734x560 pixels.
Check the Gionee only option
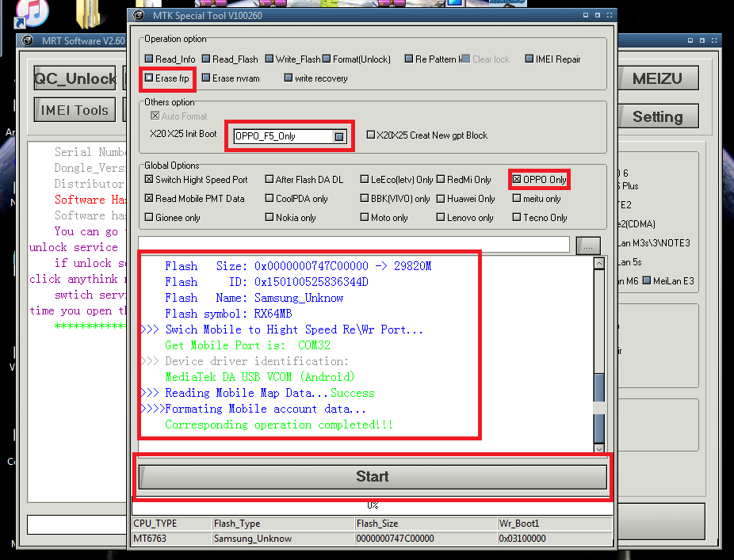click(149, 217)
